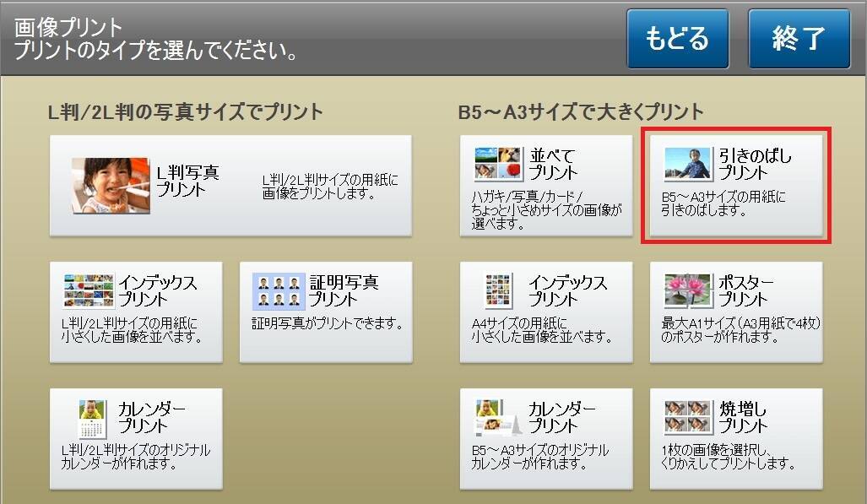Click the index sheet icon in B5〜A3 section
The height and width of the screenshot is (504, 867).
point(498,291)
